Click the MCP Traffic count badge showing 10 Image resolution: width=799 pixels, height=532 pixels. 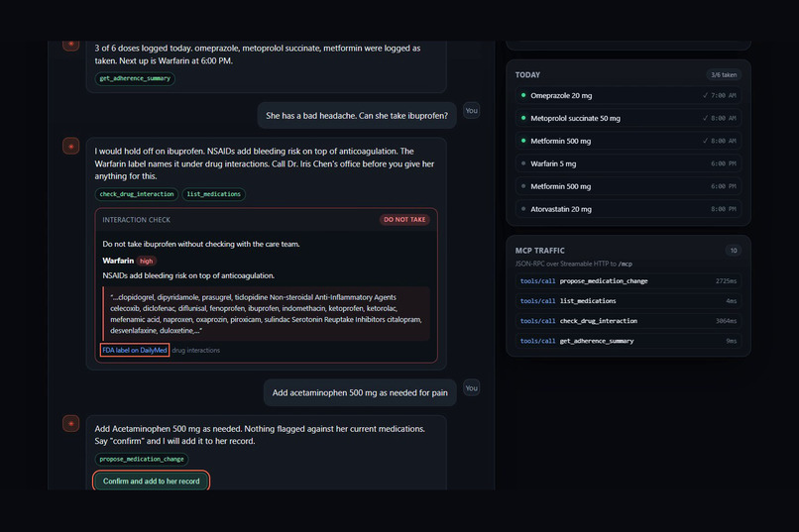[734, 251]
